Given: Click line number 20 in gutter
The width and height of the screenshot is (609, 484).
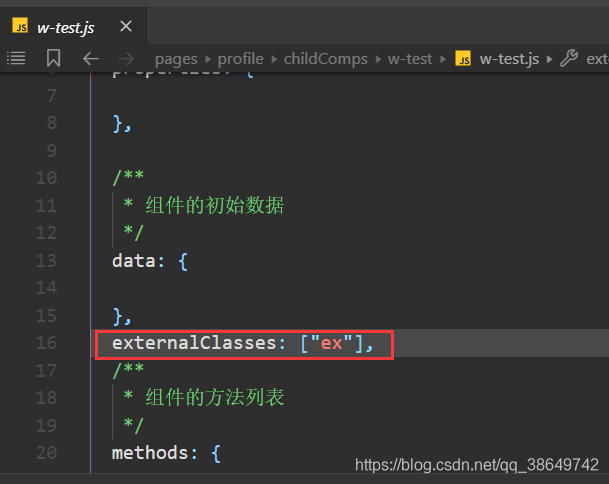Looking at the screenshot, I should (x=46, y=453).
